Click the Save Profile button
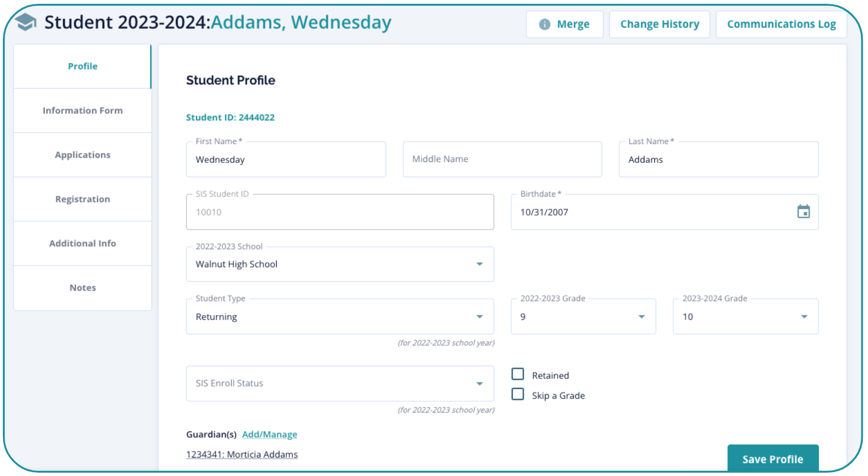This screenshot has height=476, width=868. pos(772,459)
